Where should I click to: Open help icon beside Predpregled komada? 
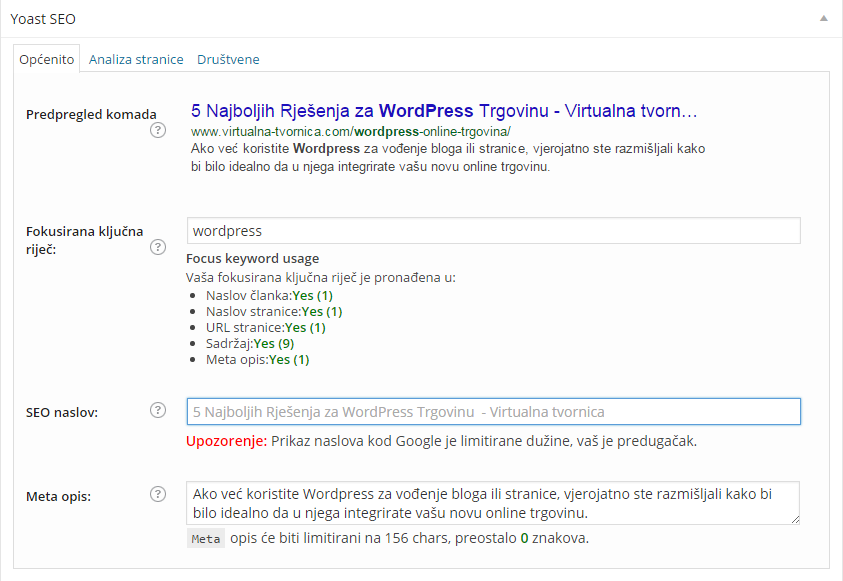click(x=158, y=130)
